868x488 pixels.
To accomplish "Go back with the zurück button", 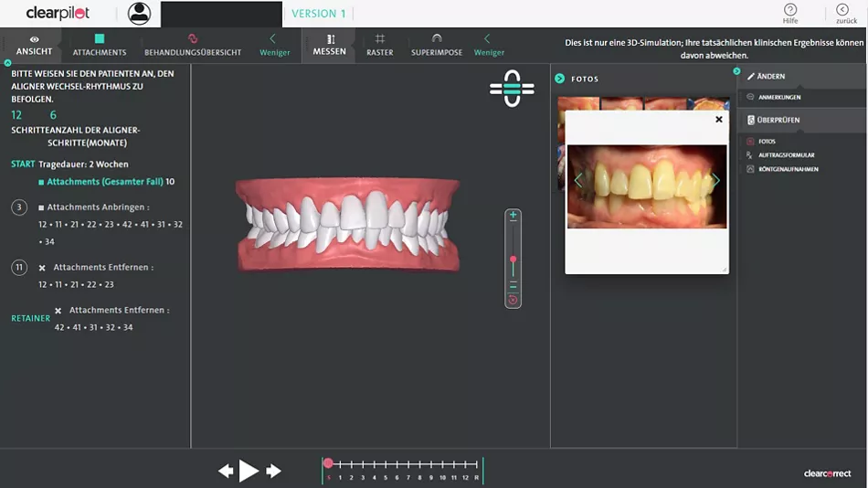I will pos(842,13).
